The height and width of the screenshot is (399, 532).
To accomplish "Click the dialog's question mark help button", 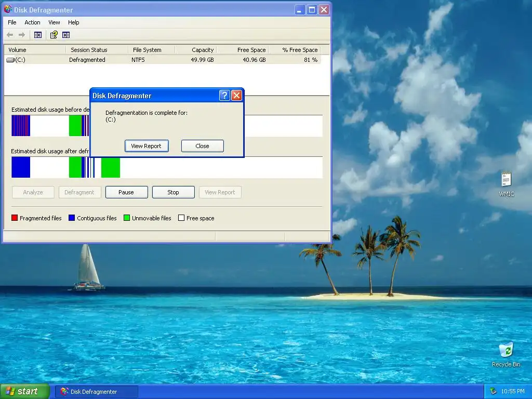I will [x=224, y=96].
